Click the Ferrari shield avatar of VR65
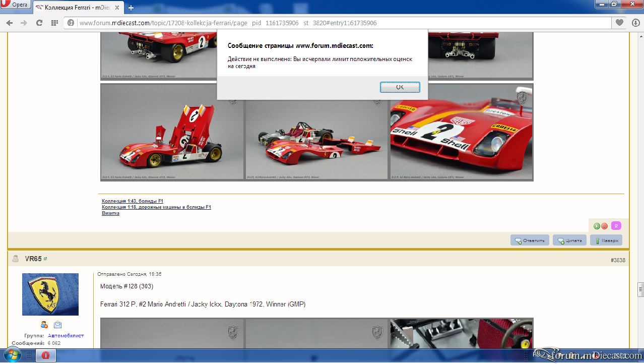The image size is (644, 364). [50, 294]
